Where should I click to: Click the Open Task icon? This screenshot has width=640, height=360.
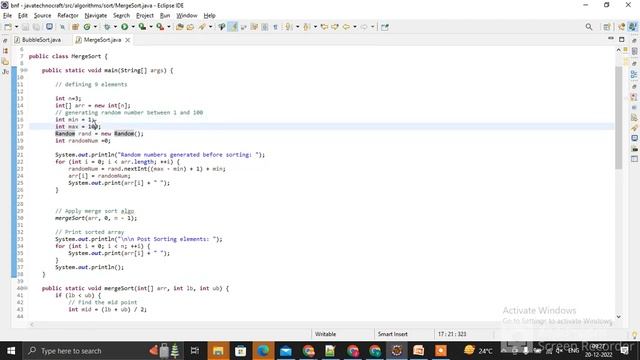[190, 27]
